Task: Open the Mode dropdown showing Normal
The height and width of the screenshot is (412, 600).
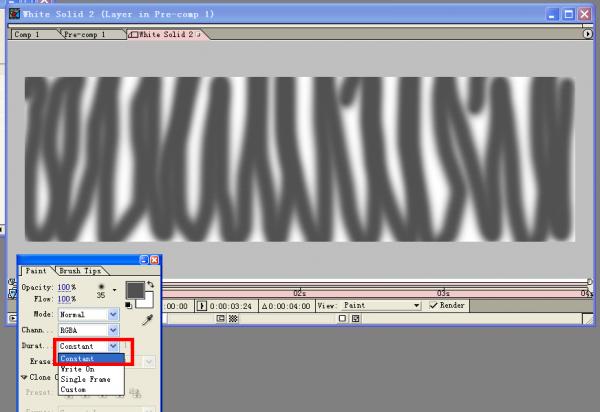Action: [x=88, y=314]
